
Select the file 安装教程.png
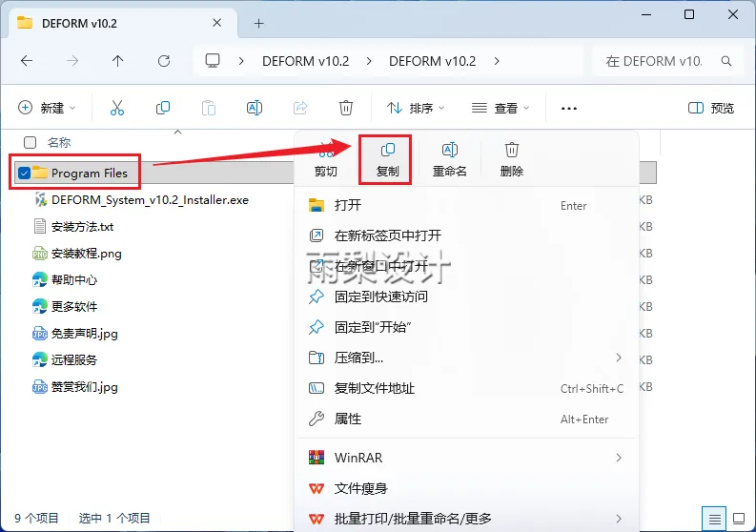point(87,254)
